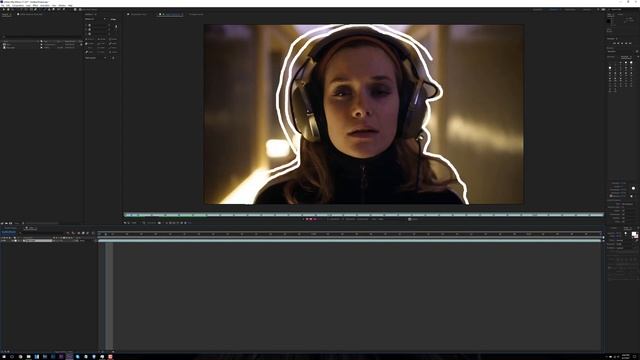Open the Animation menu
Screen dimensions: 640x360
pos(45,5)
